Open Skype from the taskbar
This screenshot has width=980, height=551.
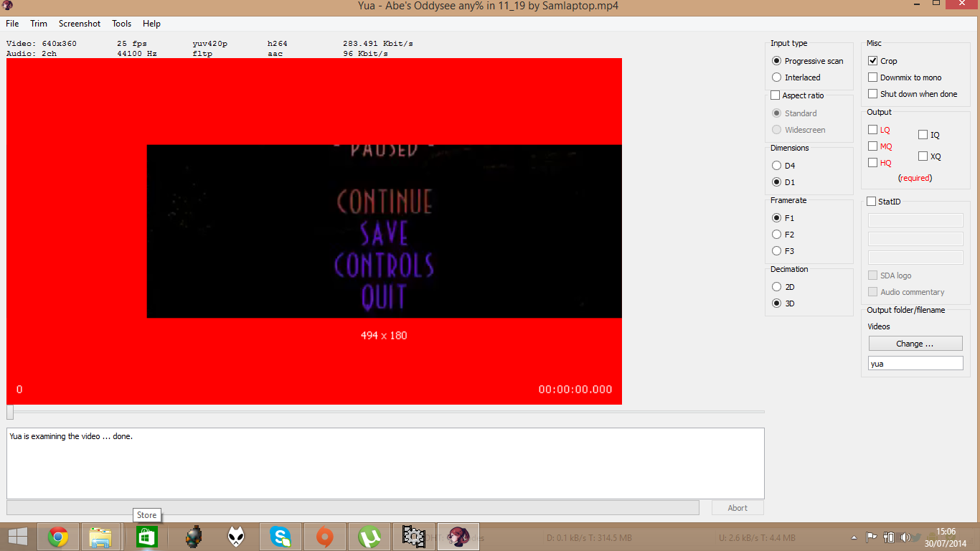281,537
